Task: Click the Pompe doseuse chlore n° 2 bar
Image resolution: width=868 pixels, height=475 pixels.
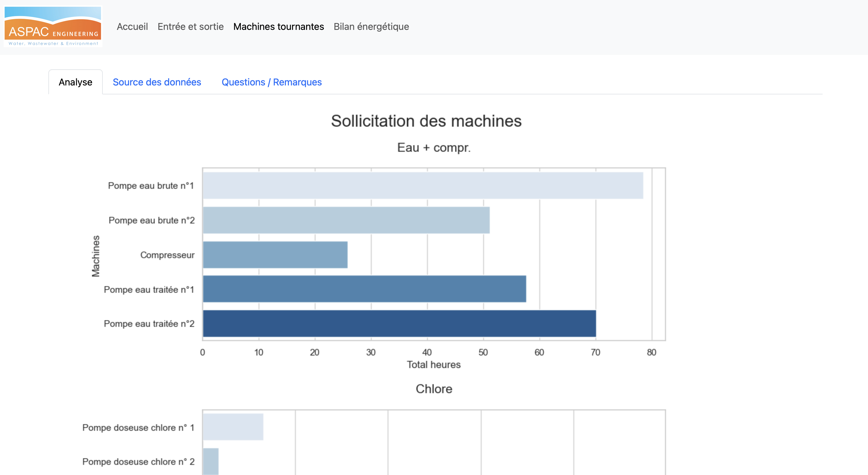Action: tap(211, 461)
